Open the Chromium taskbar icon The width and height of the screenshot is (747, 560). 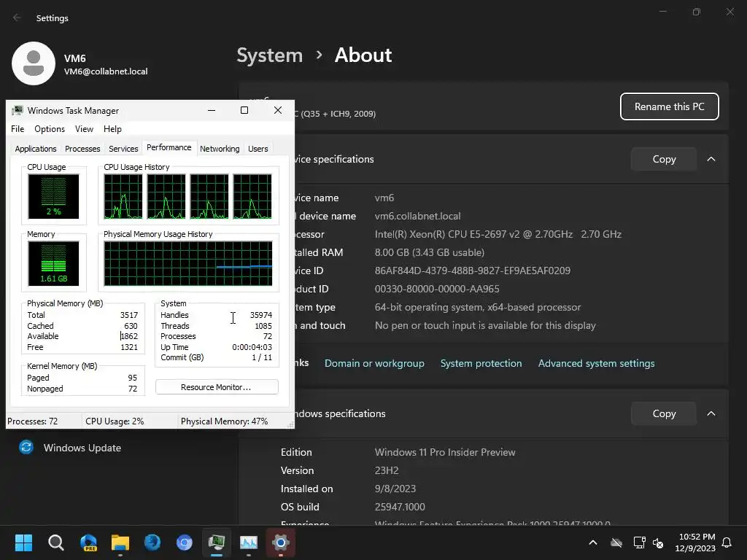click(x=185, y=542)
